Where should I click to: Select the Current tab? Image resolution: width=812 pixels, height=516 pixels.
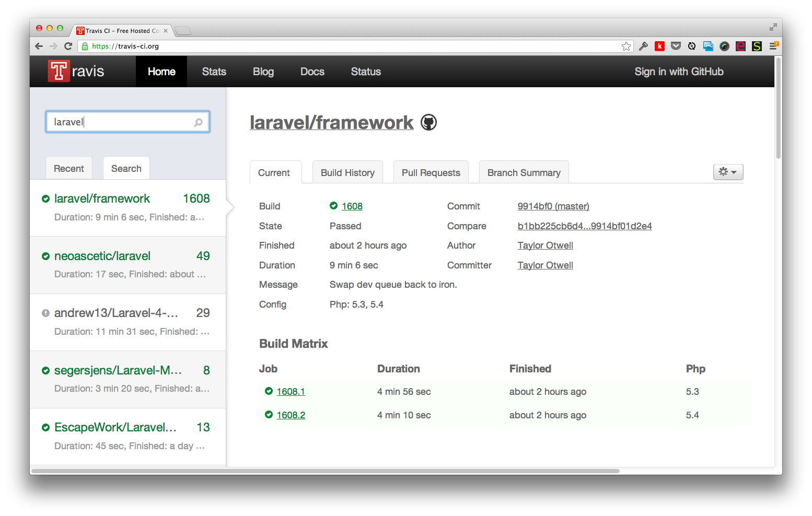coord(275,172)
